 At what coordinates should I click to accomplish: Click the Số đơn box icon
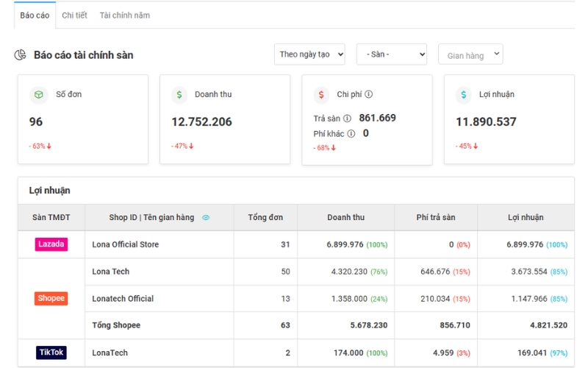click(x=37, y=95)
